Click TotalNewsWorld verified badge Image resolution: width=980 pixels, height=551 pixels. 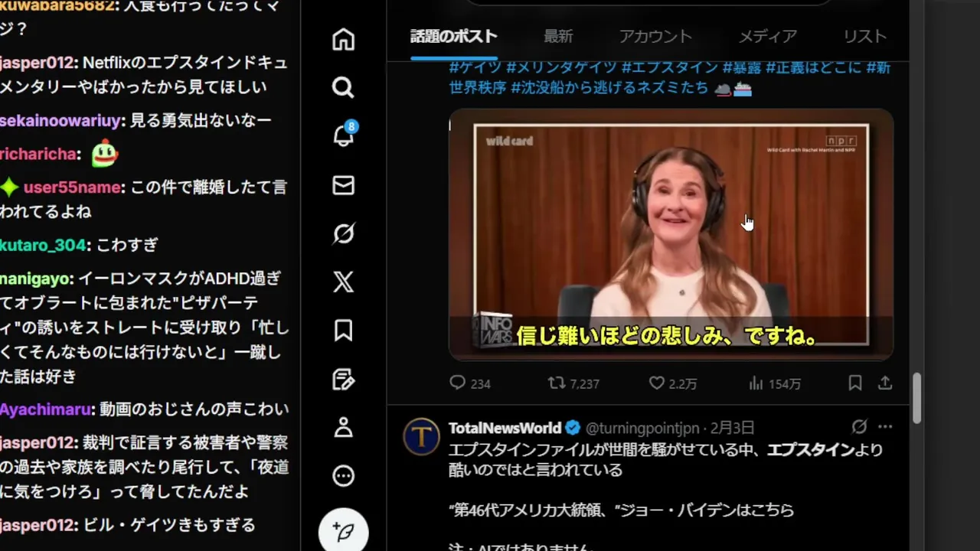tap(573, 427)
